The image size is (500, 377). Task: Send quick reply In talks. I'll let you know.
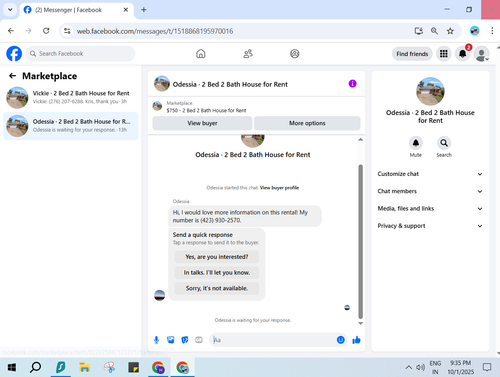(x=217, y=272)
